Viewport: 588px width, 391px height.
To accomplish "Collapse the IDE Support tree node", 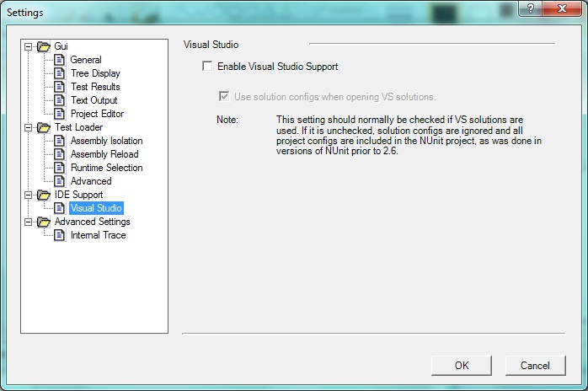I will coord(29,195).
